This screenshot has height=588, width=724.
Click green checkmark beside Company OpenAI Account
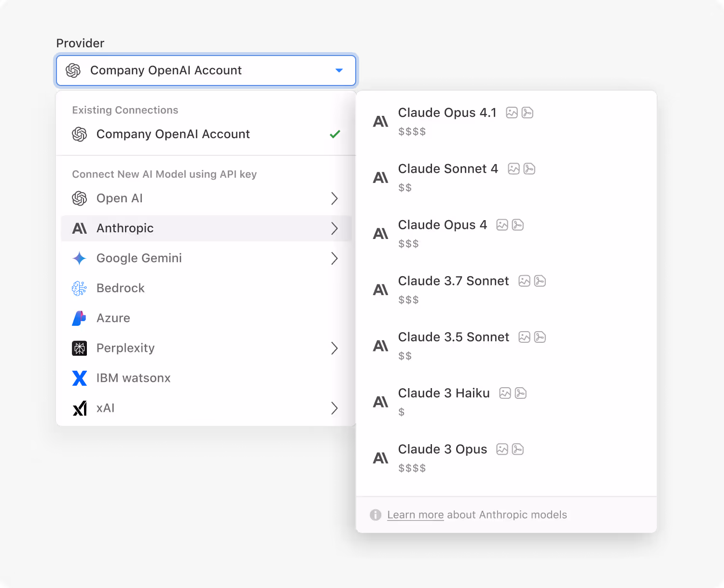[335, 134]
